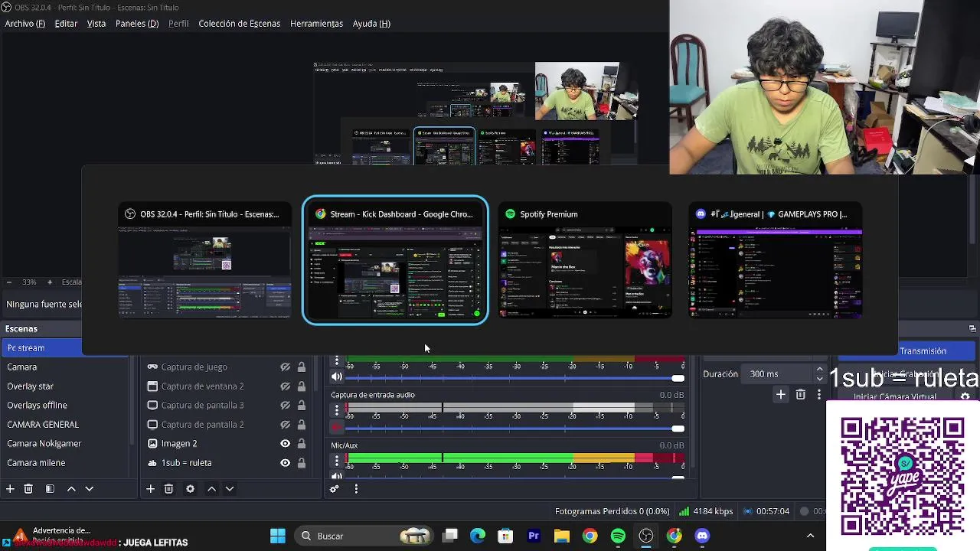Open Captura de entrada audio options dots

[x=336, y=410]
